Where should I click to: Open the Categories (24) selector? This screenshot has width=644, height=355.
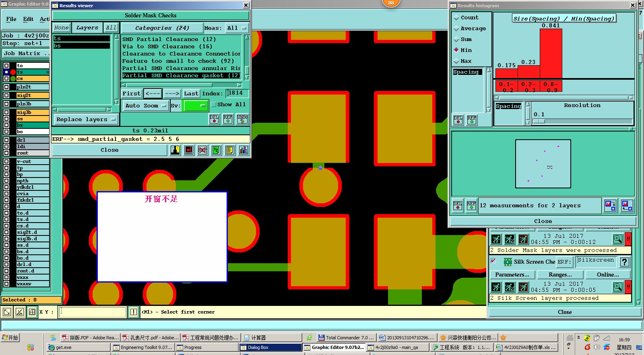162,28
